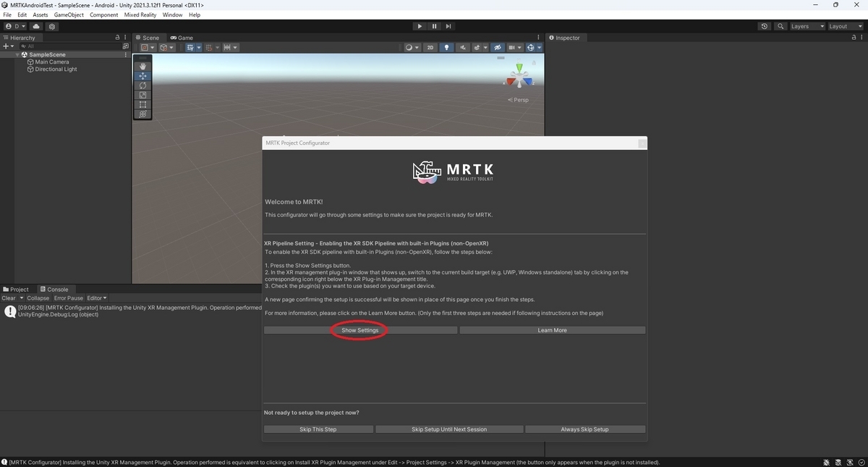The width and height of the screenshot is (868, 467).
Task: Click Always Skip Setup button
Action: pyautogui.click(x=584, y=429)
